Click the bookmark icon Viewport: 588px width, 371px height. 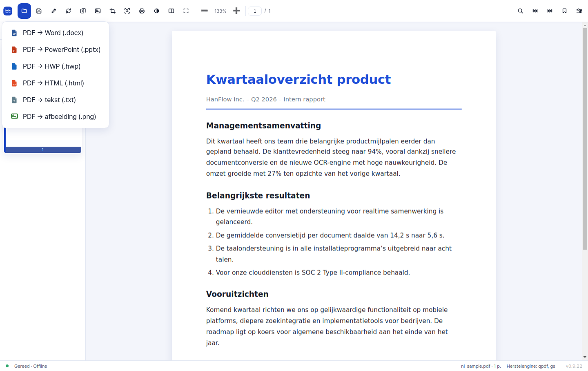[x=565, y=11]
